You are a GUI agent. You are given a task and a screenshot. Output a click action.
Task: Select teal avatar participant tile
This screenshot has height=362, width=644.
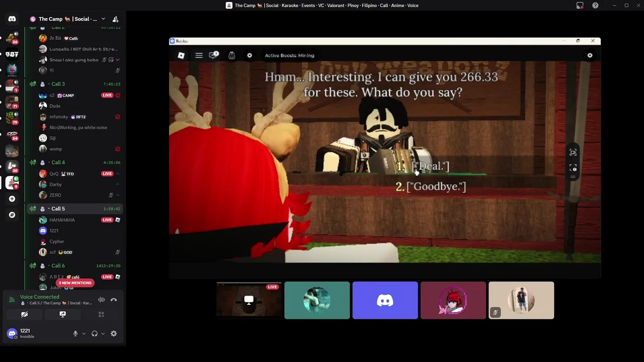click(x=317, y=300)
